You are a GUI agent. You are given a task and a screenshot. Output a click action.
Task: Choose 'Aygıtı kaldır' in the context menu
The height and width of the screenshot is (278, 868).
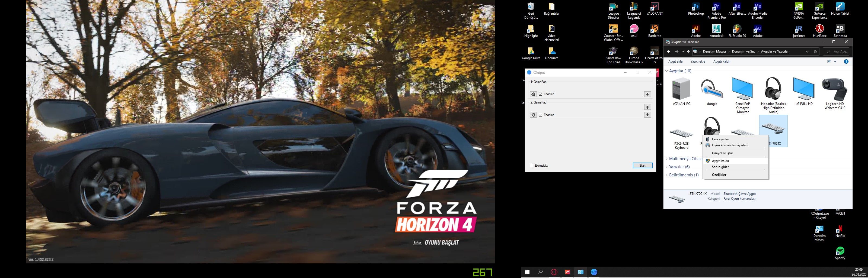pos(736,161)
